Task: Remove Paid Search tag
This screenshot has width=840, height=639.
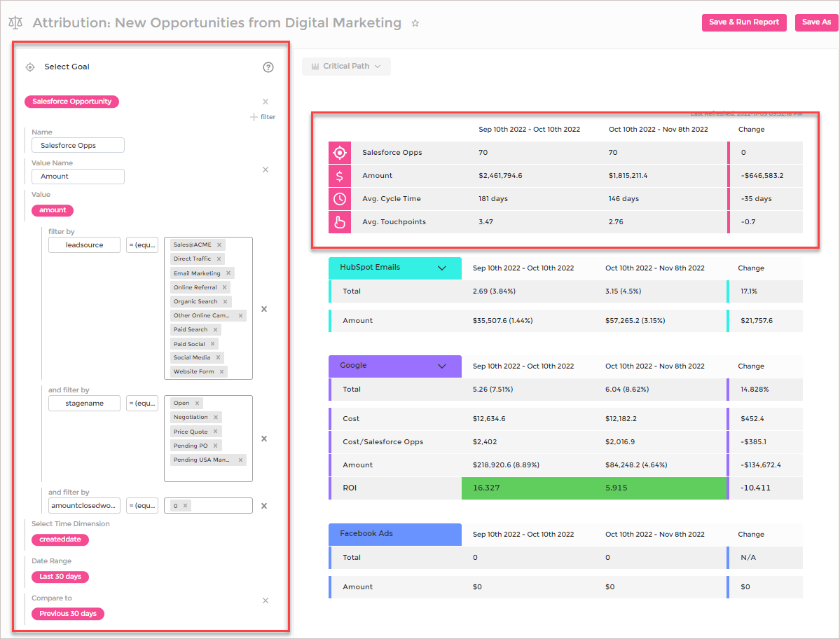Action: [215, 329]
